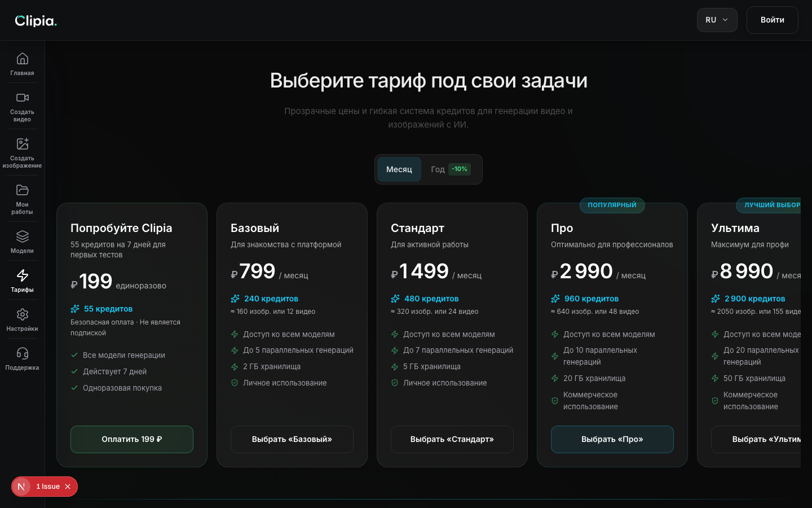Click the 799 price text
This screenshot has height=508, width=812.
point(257,271)
